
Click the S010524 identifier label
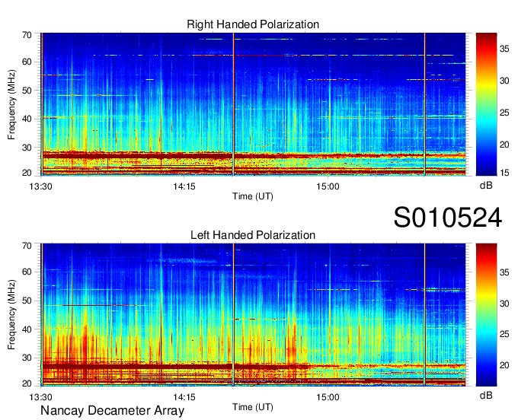click(x=448, y=218)
